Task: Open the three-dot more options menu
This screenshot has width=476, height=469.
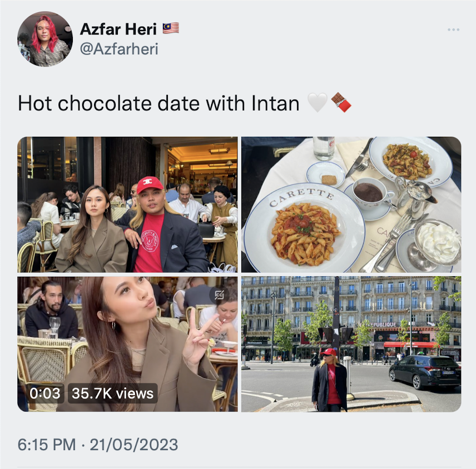Action: pos(453,30)
